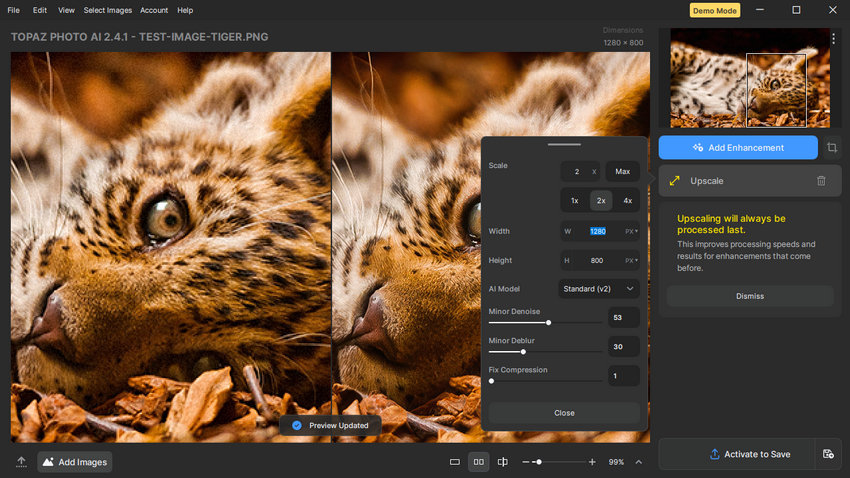This screenshot has width=850, height=478.
Task: Minimize the Topaz Photo AI window
Action: pos(760,10)
